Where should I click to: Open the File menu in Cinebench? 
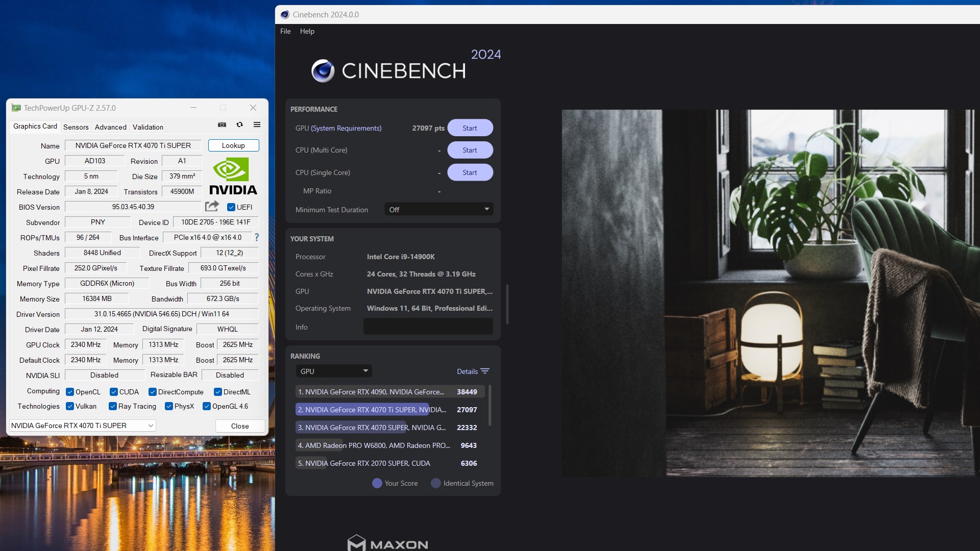pyautogui.click(x=285, y=31)
